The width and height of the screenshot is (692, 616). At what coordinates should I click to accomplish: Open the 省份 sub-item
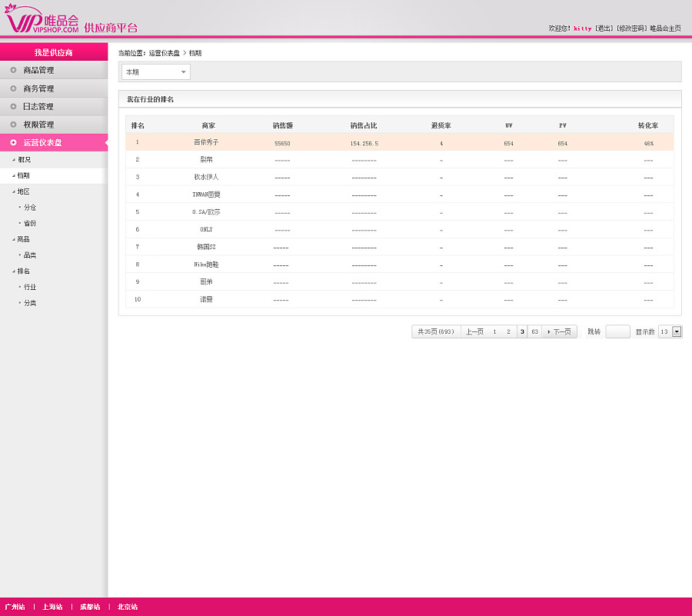(x=30, y=223)
